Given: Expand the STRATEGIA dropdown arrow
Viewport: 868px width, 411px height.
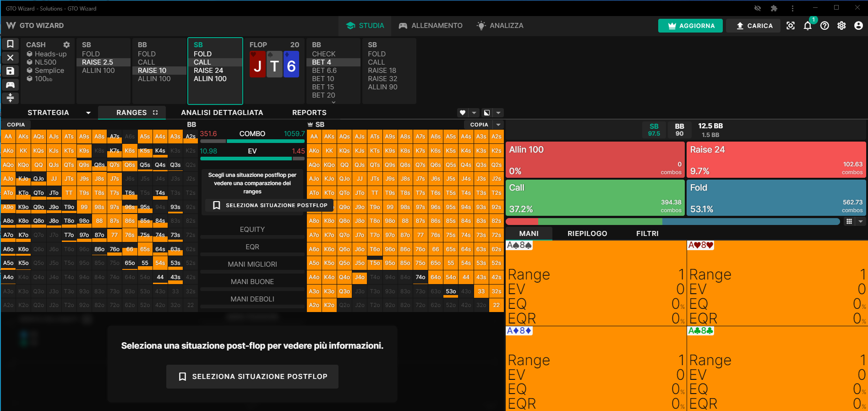Looking at the screenshot, I should (88, 113).
